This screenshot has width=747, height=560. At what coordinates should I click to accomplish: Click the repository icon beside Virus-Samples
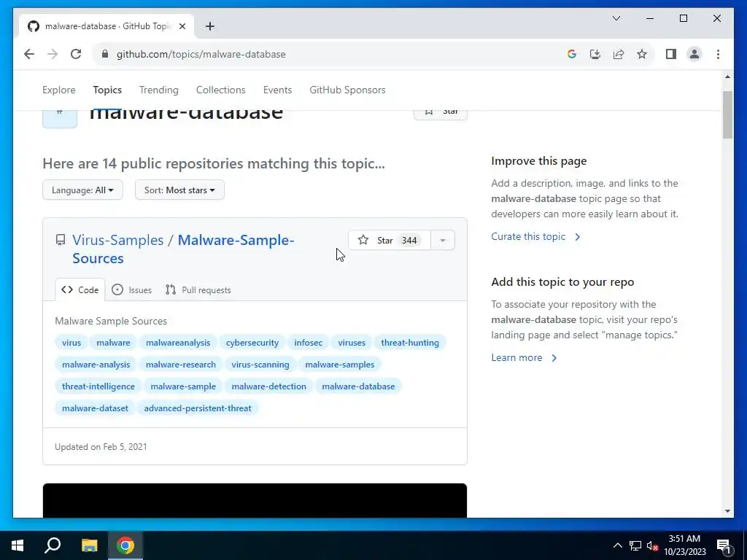click(61, 240)
